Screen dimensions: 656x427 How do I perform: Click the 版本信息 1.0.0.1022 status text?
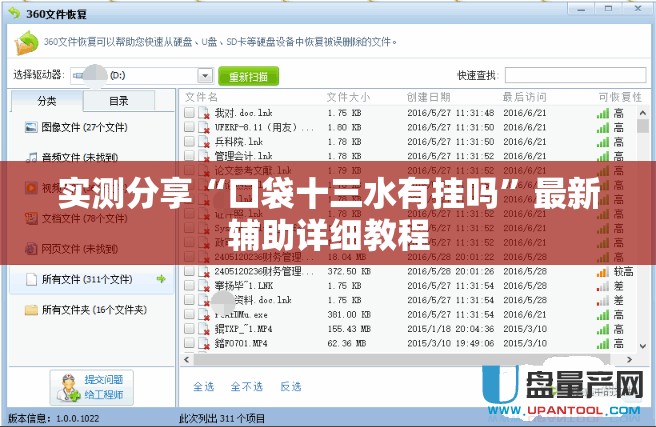click(54, 418)
